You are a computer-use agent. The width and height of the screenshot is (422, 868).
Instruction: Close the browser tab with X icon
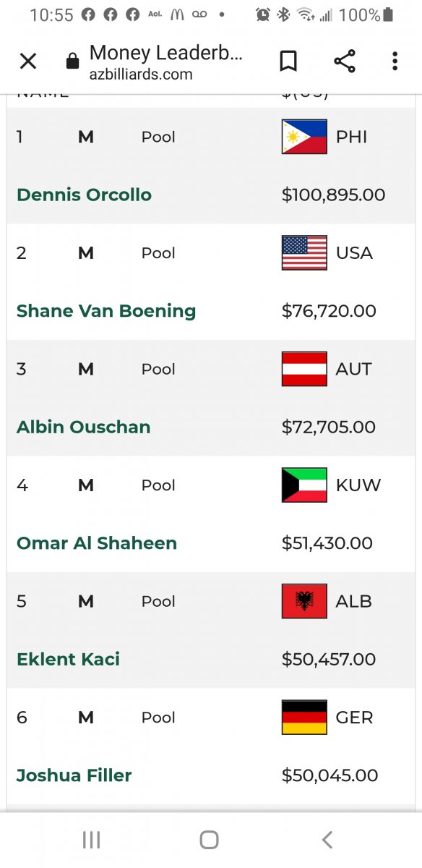tap(28, 61)
